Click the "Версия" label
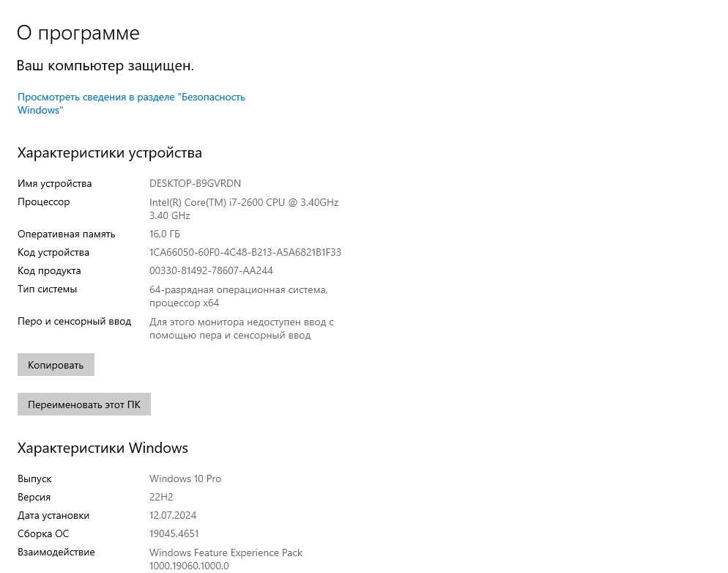The width and height of the screenshot is (728, 573). (x=34, y=497)
